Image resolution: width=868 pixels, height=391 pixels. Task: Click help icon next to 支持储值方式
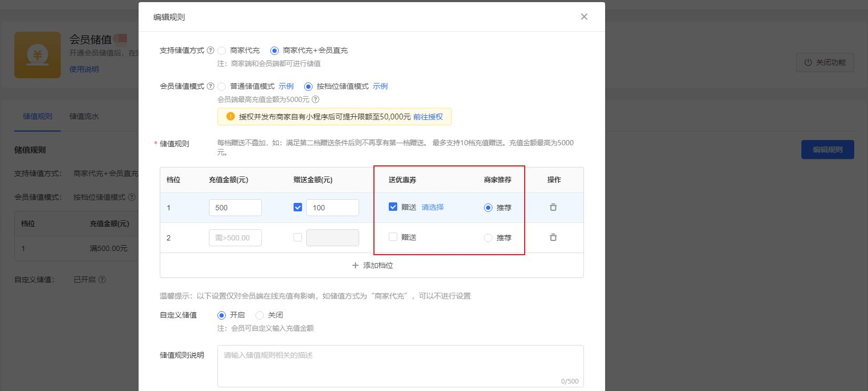pos(211,50)
